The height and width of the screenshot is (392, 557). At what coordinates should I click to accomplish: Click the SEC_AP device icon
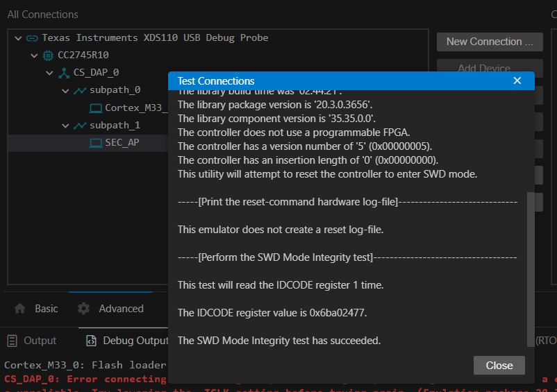(96, 143)
